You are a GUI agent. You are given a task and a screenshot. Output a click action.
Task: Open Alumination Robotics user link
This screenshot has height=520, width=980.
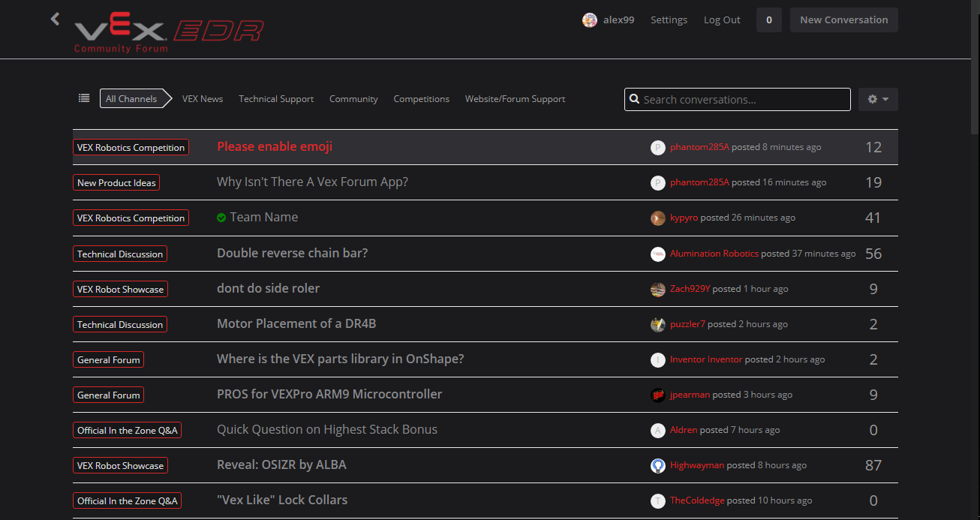(714, 254)
